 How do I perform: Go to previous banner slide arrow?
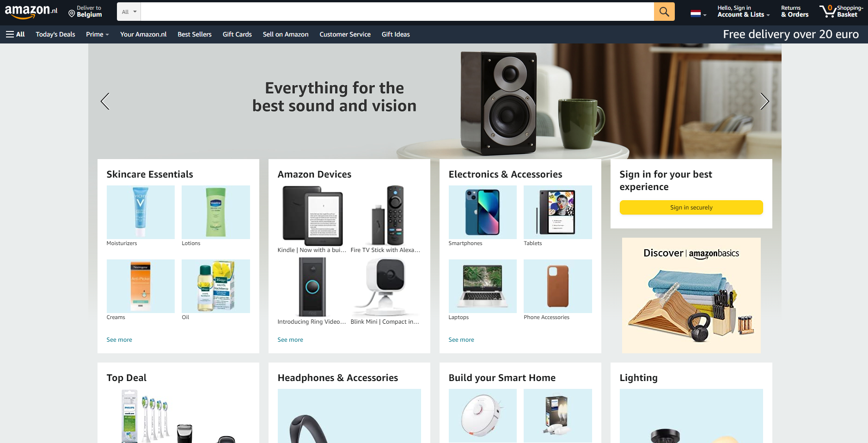click(105, 101)
